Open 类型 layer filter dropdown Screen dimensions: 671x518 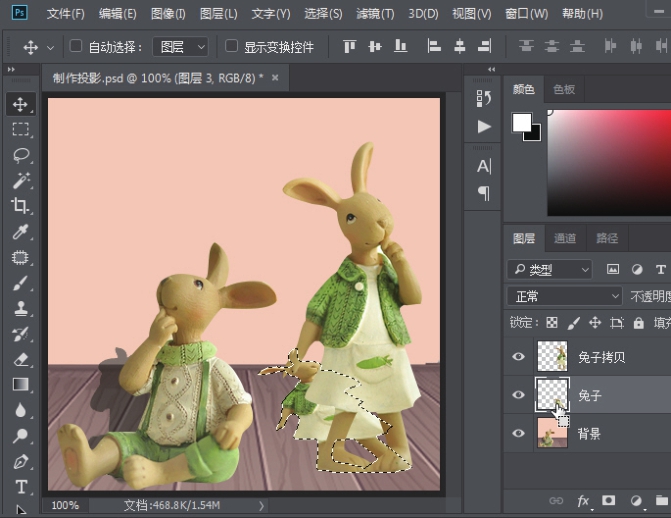[x=549, y=269]
